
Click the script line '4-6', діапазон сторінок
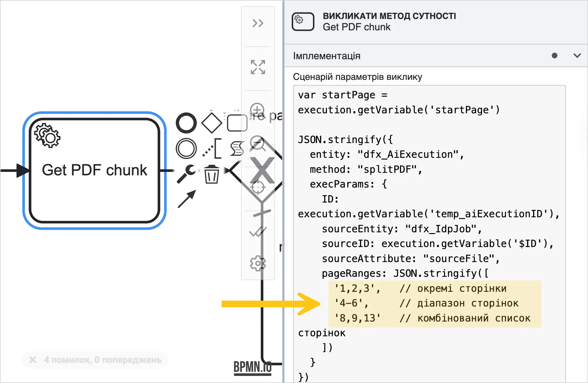click(426, 303)
